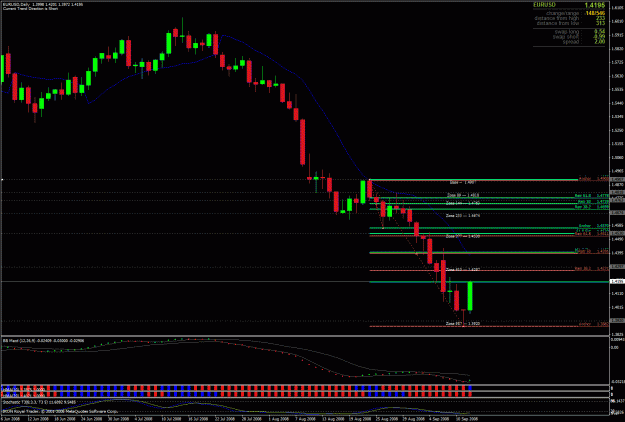Click the 'swap long' row label

(568, 31)
